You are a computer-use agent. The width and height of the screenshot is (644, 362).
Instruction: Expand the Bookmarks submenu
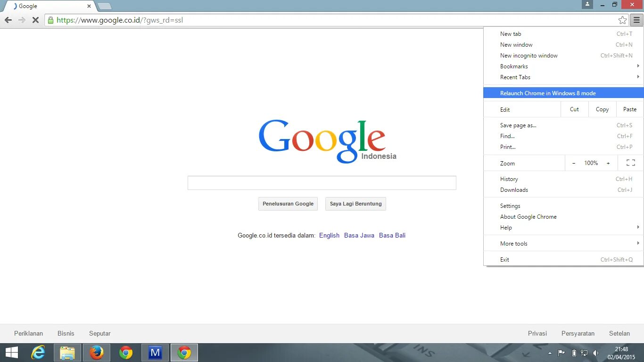pyautogui.click(x=564, y=66)
